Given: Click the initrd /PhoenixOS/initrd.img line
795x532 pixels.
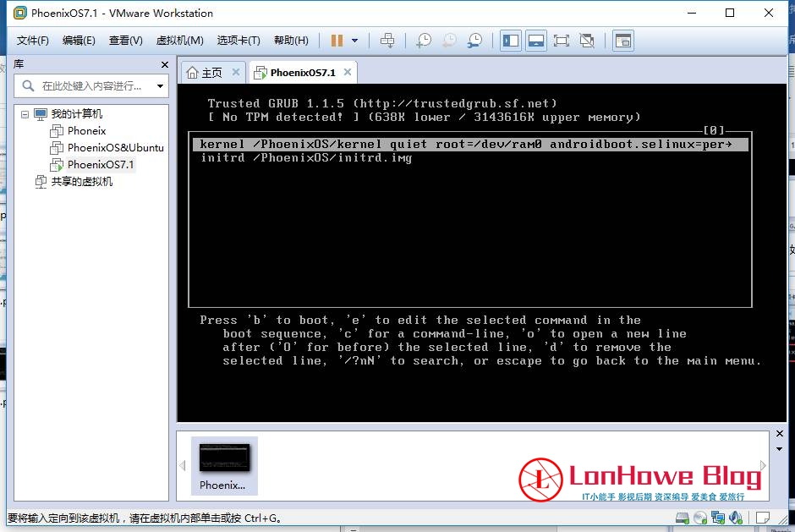Looking at the screenshot, I should pos(306,157).
